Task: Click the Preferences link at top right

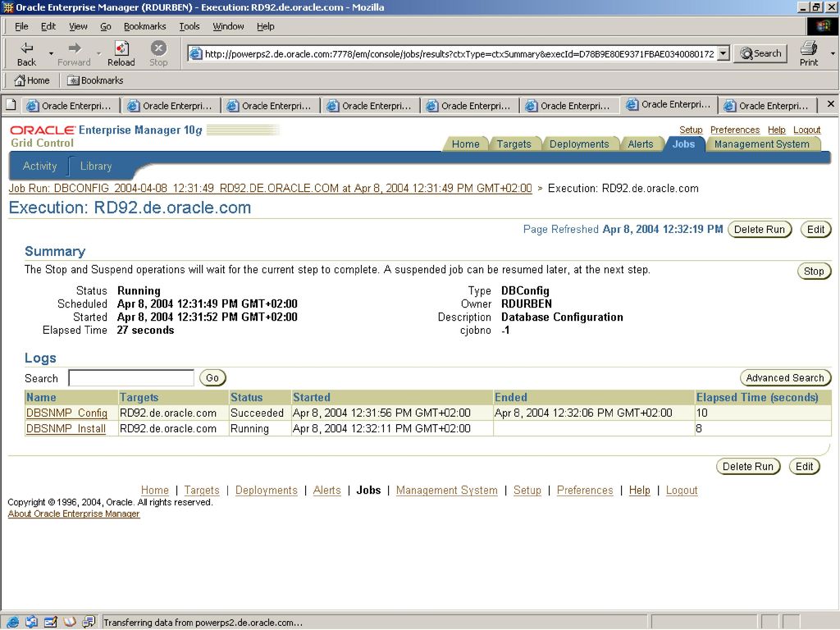Action: [x=734, y=130]
